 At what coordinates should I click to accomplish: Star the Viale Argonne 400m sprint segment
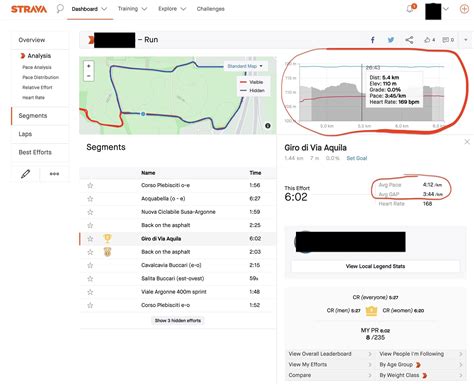click(90, 292)
